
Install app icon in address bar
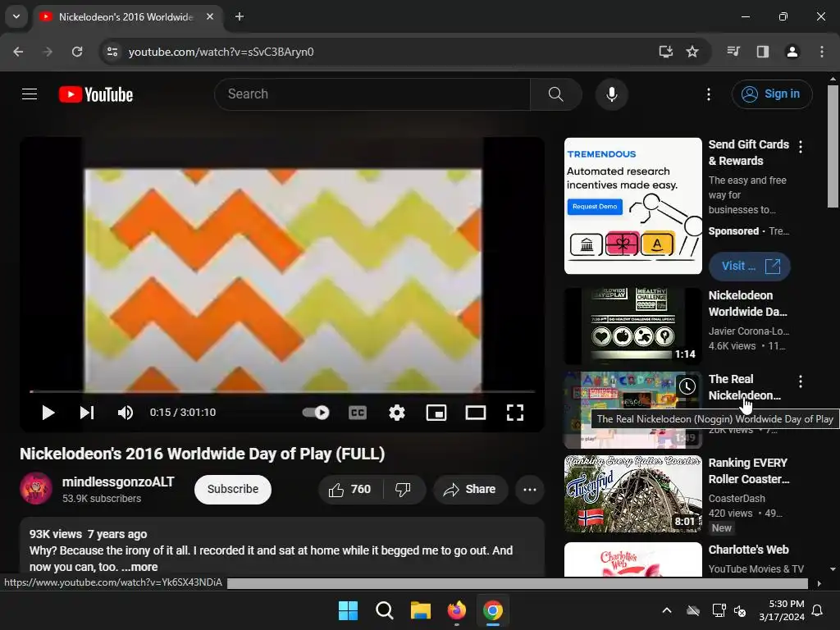(665, 52)
